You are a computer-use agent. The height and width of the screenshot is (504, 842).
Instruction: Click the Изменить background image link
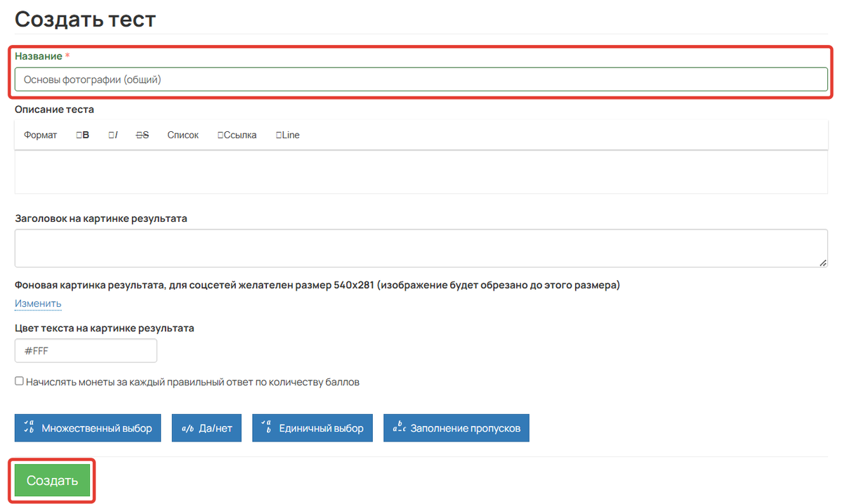pyautogui.click(x=38, y=303)
